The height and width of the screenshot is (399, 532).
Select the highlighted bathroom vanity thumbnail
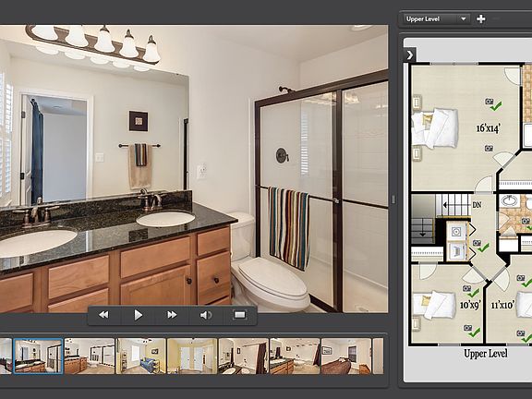[x=39, y=356]
